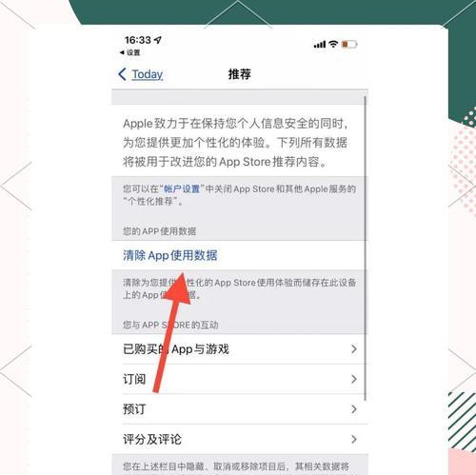Click the vertical scroll indicator bar
The width and height of the screenshot is (476, 475).
click(x=366, y=248)
